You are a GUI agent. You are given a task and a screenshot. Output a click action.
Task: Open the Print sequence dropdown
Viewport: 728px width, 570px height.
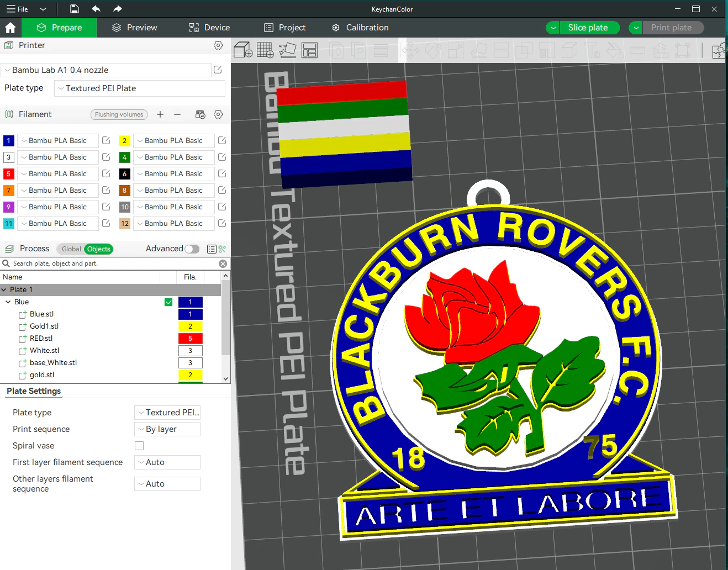pyautogui.click(x=167, y=429)
